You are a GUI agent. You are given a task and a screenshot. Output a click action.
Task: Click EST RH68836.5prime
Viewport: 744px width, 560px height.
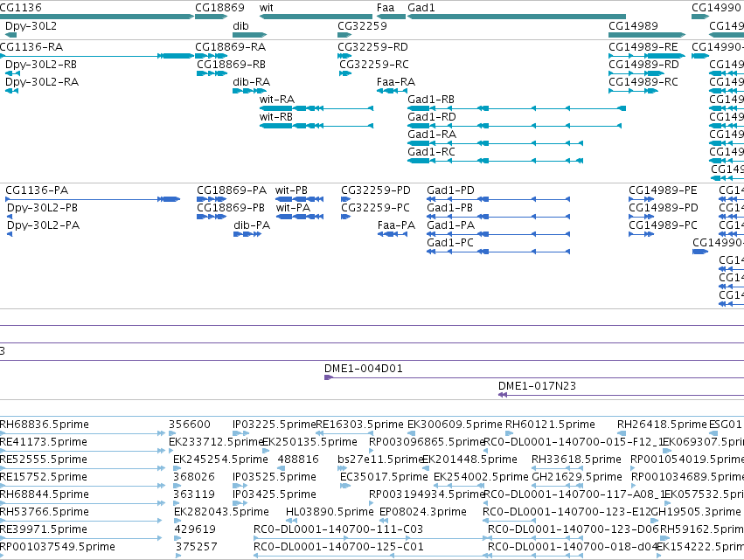[82, 433]
